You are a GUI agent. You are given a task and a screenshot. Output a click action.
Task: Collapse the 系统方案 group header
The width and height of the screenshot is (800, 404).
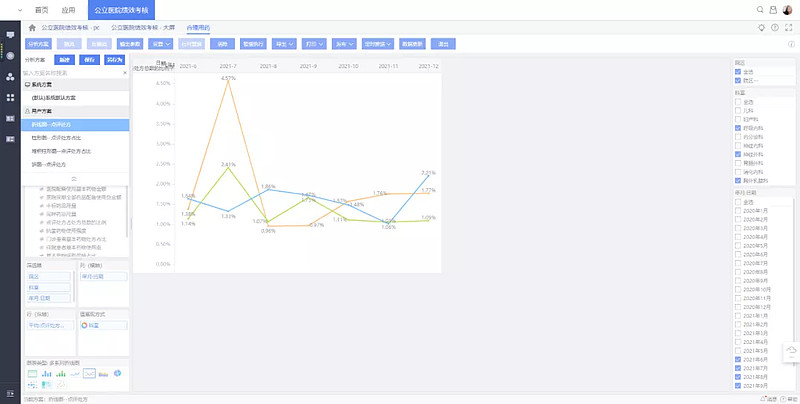click(x=75, y=85)
